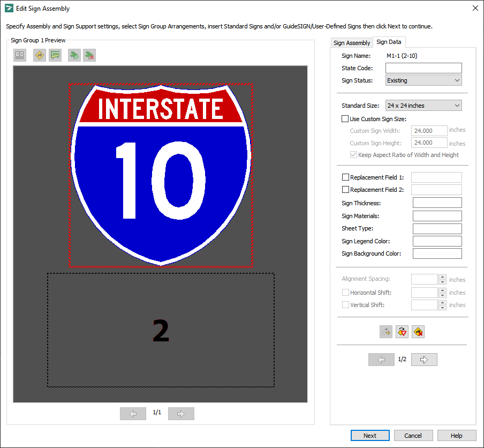Click the Vertical Shift value box
Image resolution: width=484 pixels, height=448 pixels.
click(425, 305)
